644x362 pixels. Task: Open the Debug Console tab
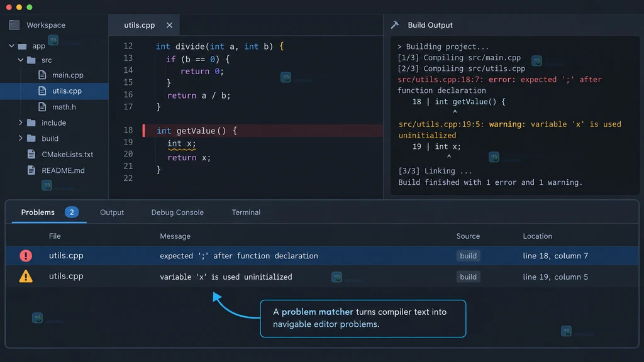coord(177,212)
